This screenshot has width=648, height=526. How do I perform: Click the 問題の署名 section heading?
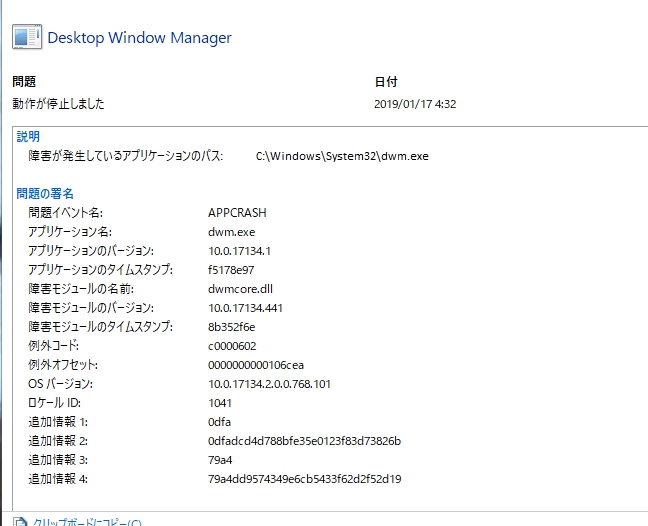45,193
